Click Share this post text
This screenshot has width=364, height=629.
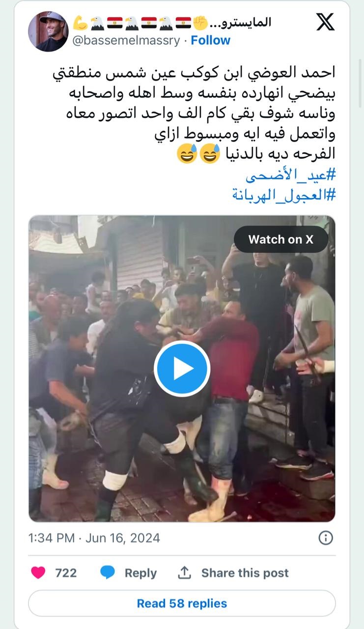(245, 573)
